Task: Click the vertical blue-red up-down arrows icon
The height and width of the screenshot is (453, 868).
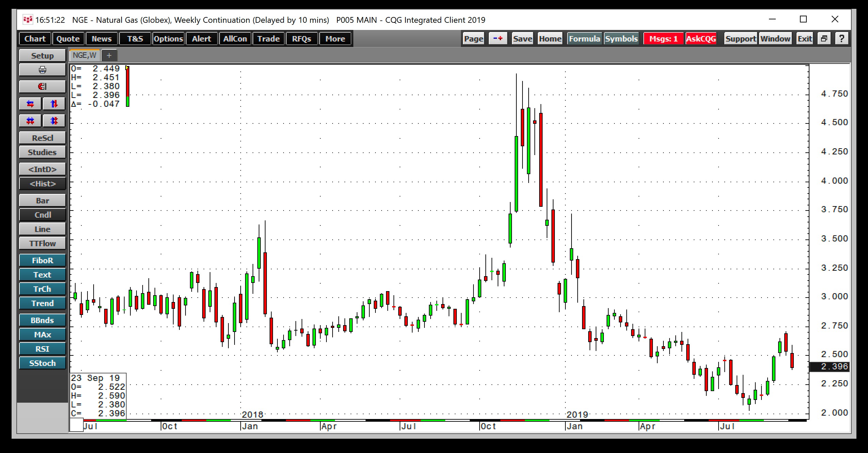Action: click(54, 103)
